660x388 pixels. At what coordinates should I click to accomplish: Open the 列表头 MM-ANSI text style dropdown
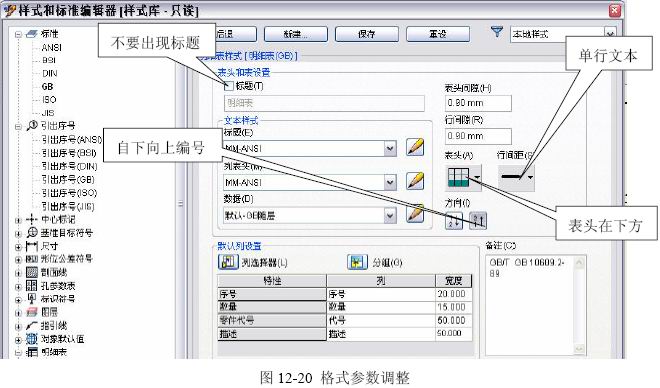tap(390, 182)
